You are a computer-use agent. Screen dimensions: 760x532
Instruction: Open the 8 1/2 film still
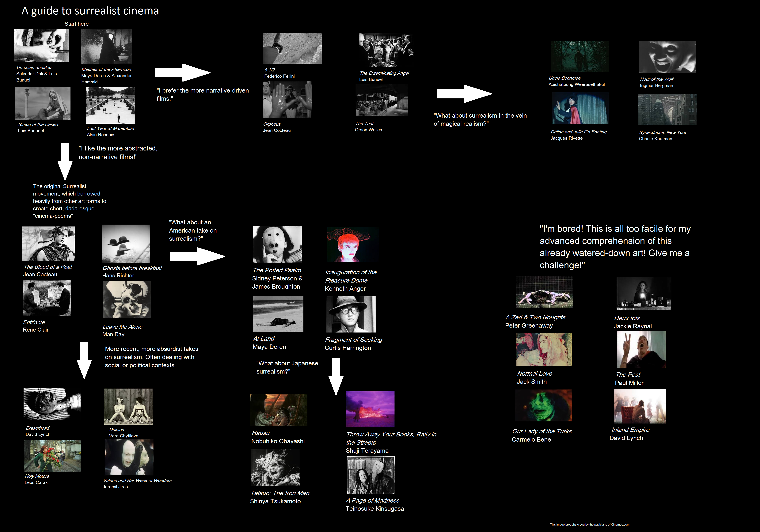(x=292, y=48)
